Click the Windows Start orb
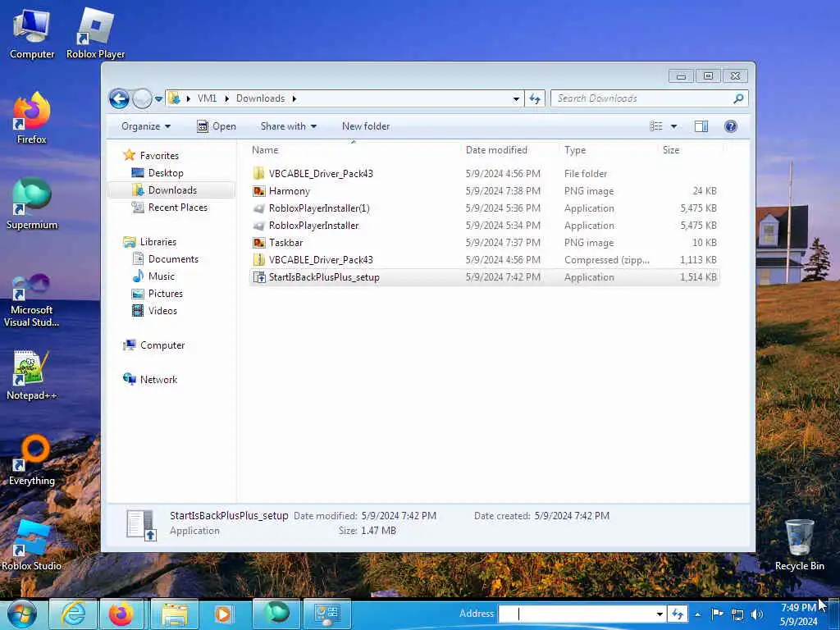 pyautogui.click(x=21, y=614)
